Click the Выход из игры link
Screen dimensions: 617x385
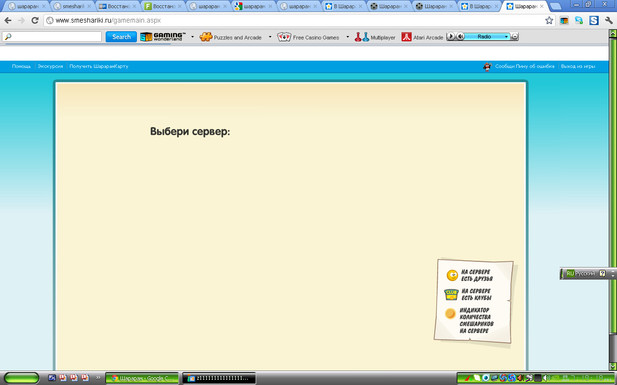(578, 66)
